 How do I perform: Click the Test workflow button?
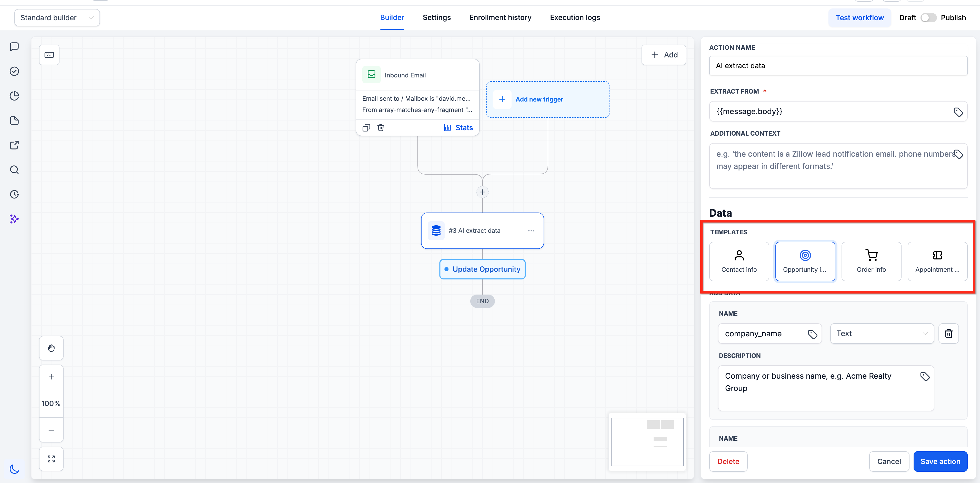click(860, 18)
